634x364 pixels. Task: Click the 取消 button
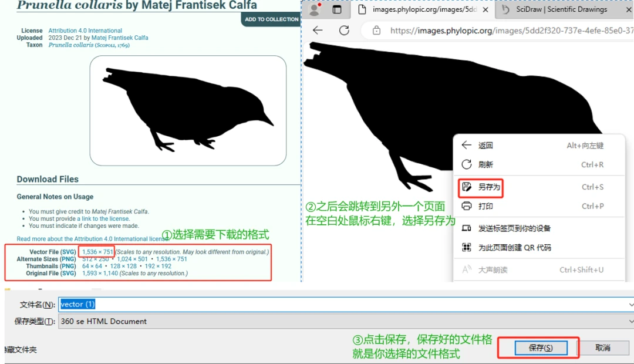[603, 348]
